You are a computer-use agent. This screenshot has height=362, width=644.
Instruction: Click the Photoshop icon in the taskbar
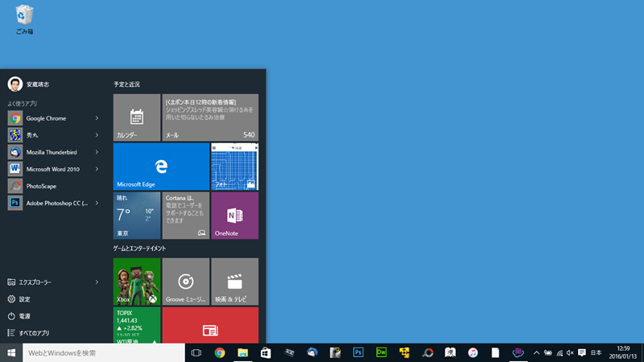[359, 352]
